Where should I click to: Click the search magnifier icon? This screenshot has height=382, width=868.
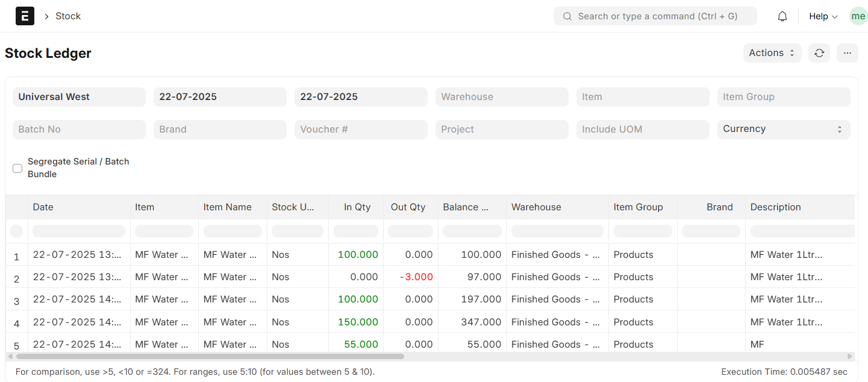coord(567,16)
